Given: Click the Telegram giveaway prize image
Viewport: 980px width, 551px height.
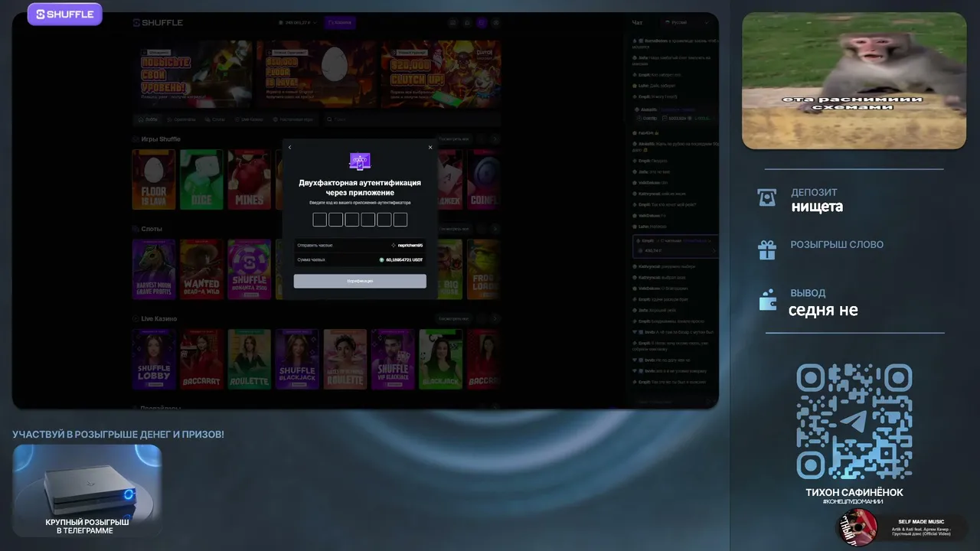Looking at the screenshot, I should pos(87,491).
